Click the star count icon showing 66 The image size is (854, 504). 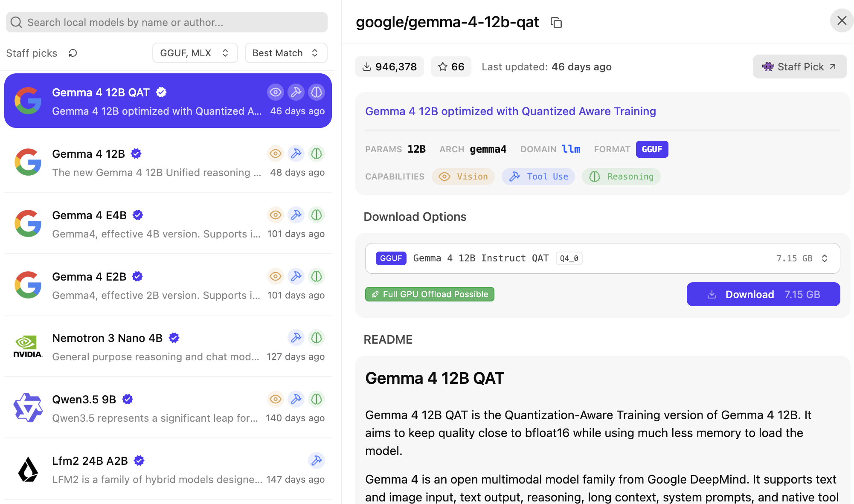[x=443, y=67]
